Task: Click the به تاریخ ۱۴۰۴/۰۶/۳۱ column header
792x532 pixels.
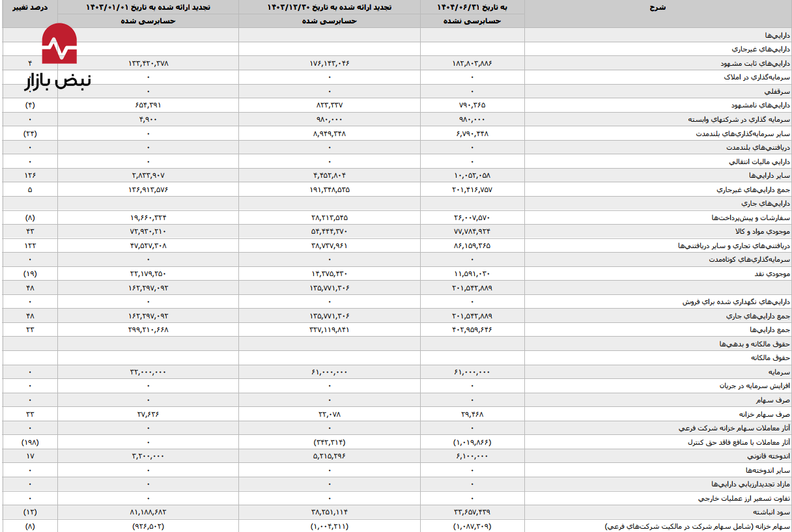Action: pos(472,7)
